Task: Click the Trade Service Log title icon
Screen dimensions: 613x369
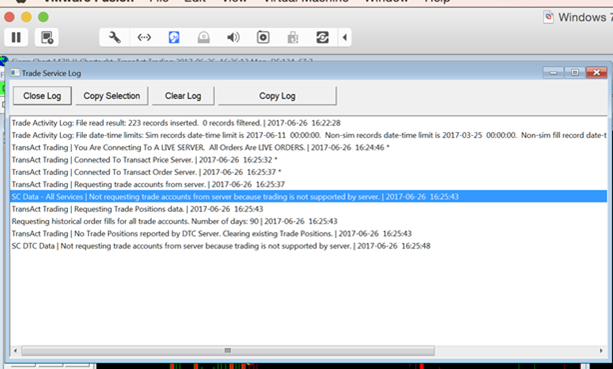Action: pyautogui.click(x=15, y=73)
